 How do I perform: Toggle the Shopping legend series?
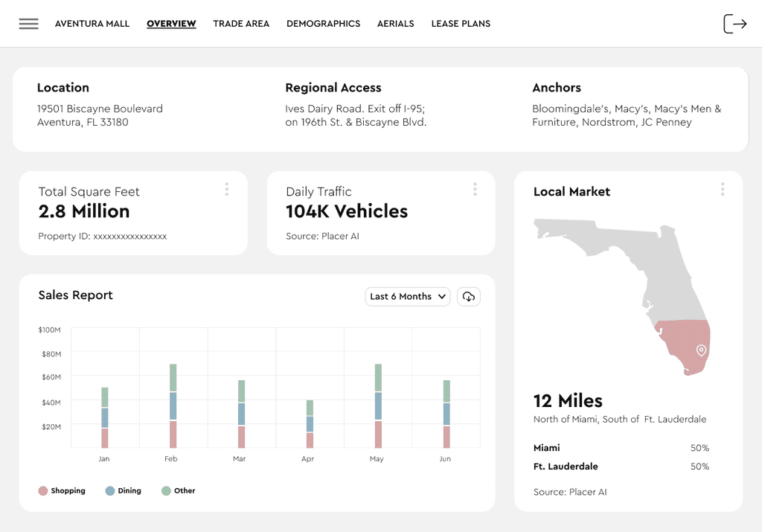(x=62, y=490)
